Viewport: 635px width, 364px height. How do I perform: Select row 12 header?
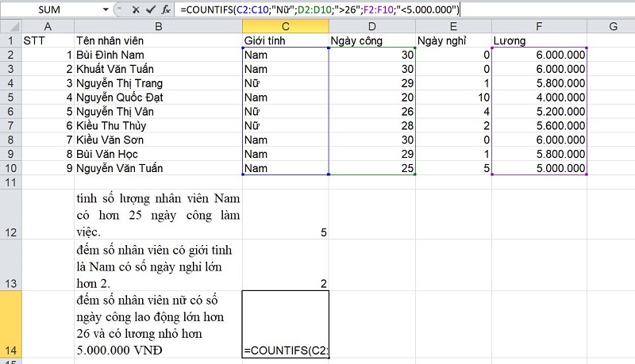tap(10, 214)
